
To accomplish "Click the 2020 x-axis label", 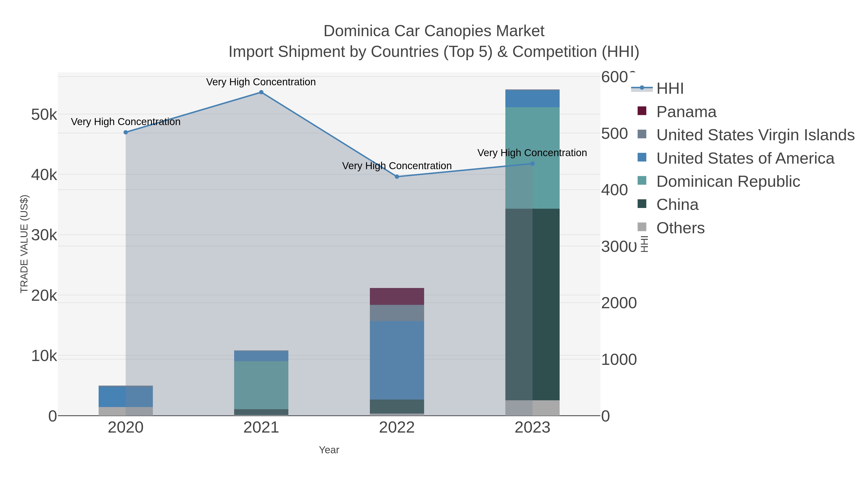I will [x=126, y=428].
